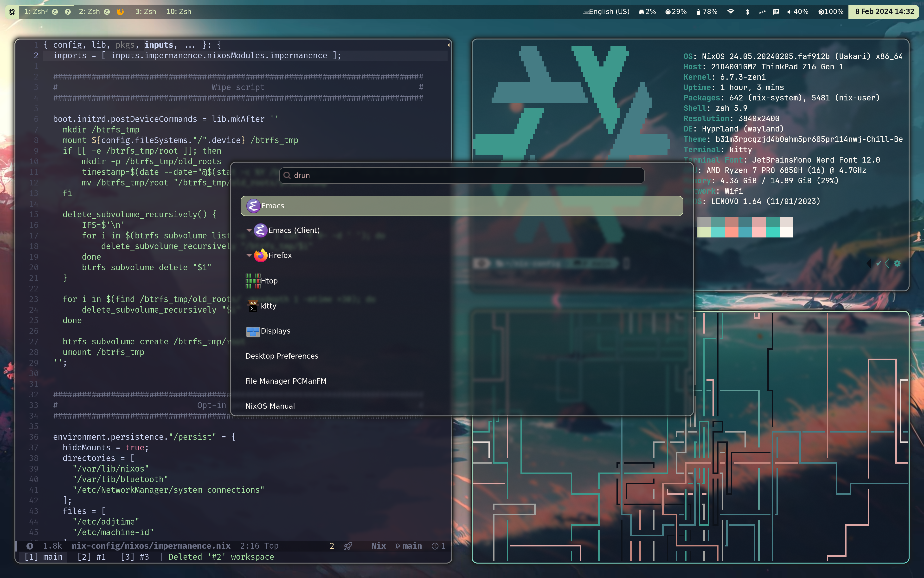Click the "/etc/machine-id" line in editor
The image size is (924, 578).
pyautogui.click(x=113, y=532)
